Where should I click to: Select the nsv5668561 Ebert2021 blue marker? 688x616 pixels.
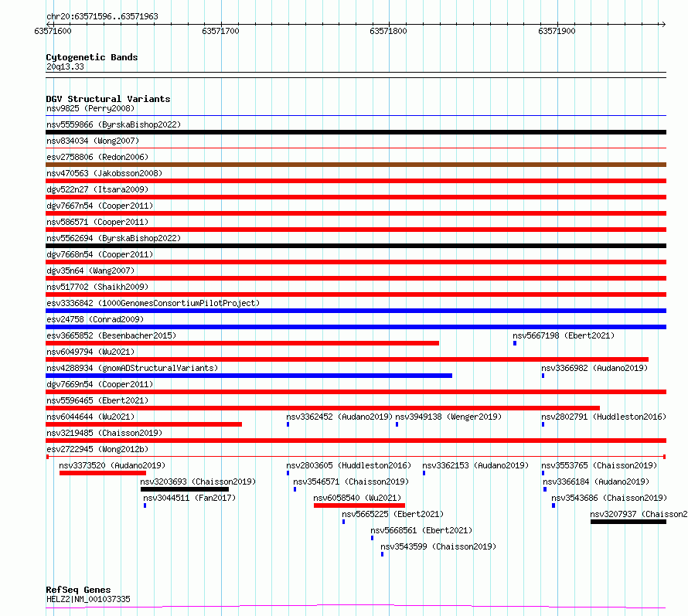tap(372, 538)
